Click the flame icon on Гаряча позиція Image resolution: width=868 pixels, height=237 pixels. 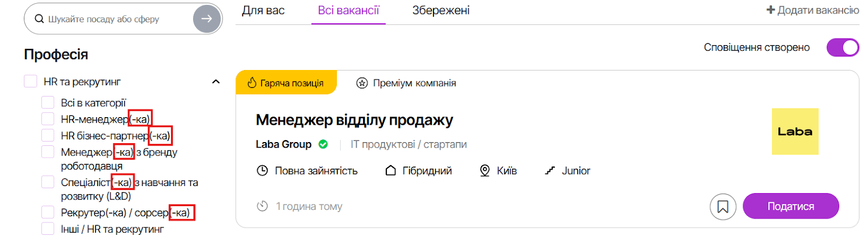click(252, 83)
